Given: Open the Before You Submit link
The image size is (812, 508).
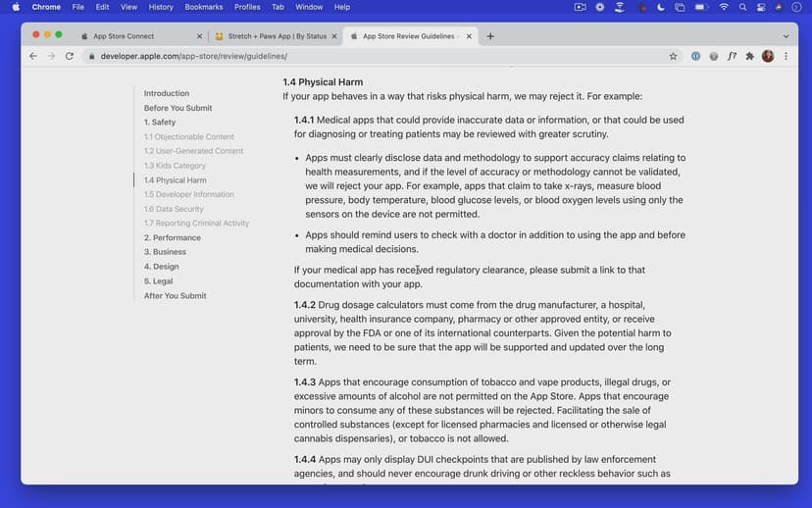Looking at the screenshot, I should point(178,108).
